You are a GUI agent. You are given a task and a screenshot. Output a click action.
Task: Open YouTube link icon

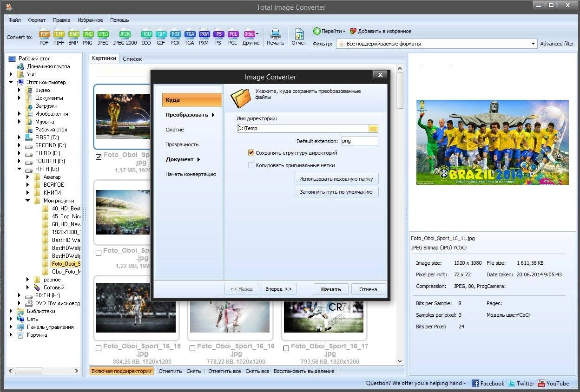pos(541,383)
